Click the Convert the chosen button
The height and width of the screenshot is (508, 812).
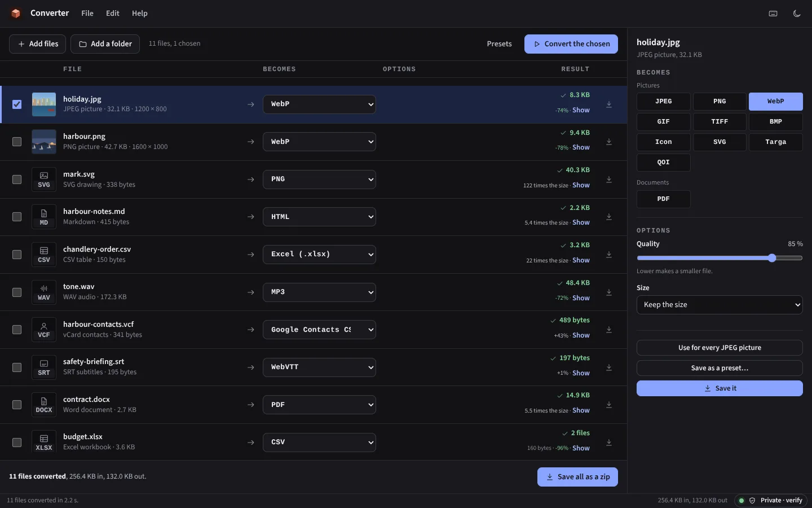(x=571, y=44)
